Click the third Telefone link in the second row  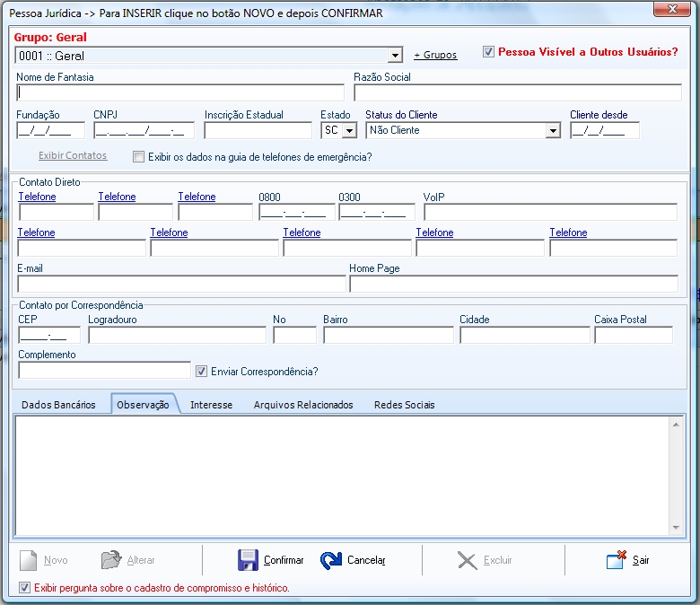click(302, 232)
